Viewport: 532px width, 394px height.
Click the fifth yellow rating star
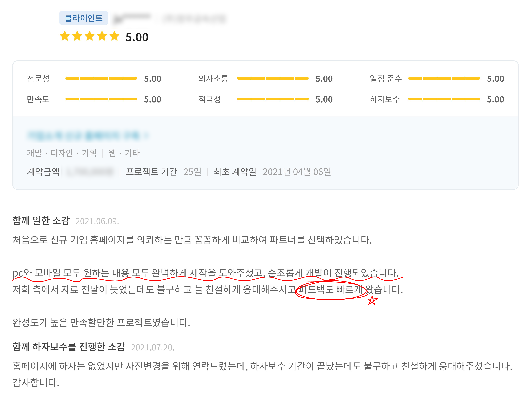(114, 36)
